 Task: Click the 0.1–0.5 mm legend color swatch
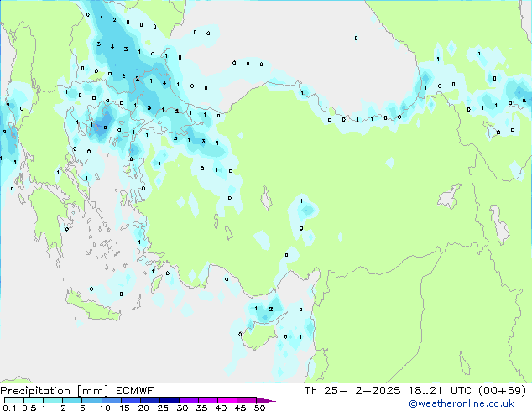point(14,400)
